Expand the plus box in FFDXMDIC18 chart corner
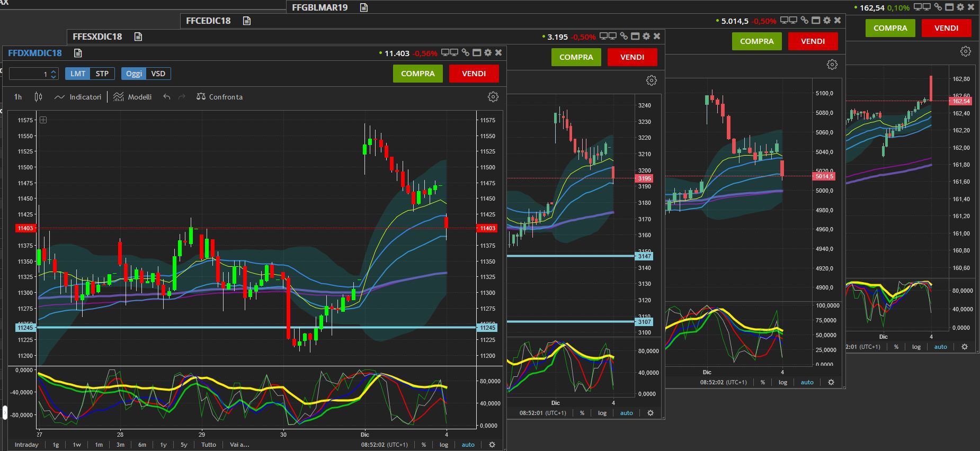980x451 pixels. click(43, 120)
